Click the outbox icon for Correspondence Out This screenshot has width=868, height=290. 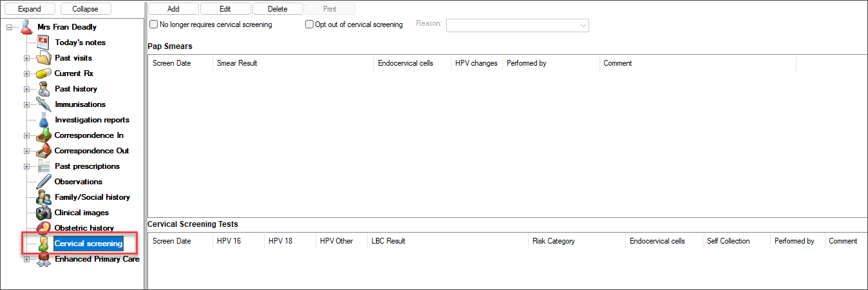tap(43, 151)
